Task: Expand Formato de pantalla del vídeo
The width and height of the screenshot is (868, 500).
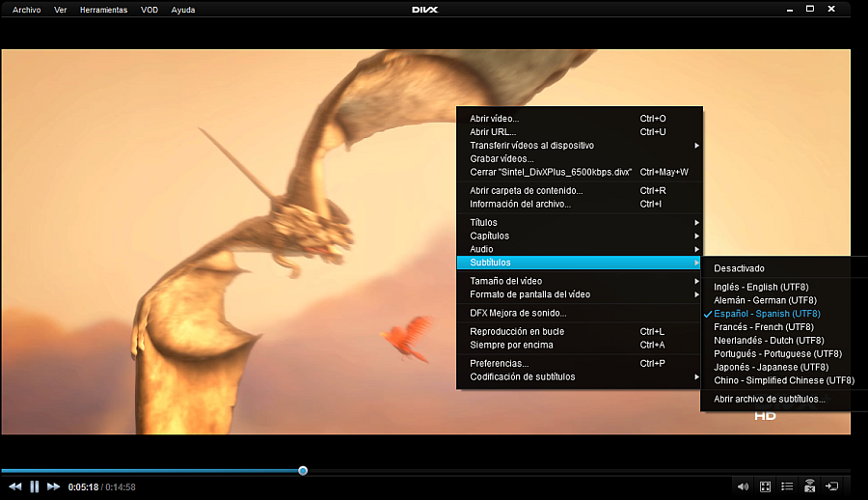Action: 579,294
